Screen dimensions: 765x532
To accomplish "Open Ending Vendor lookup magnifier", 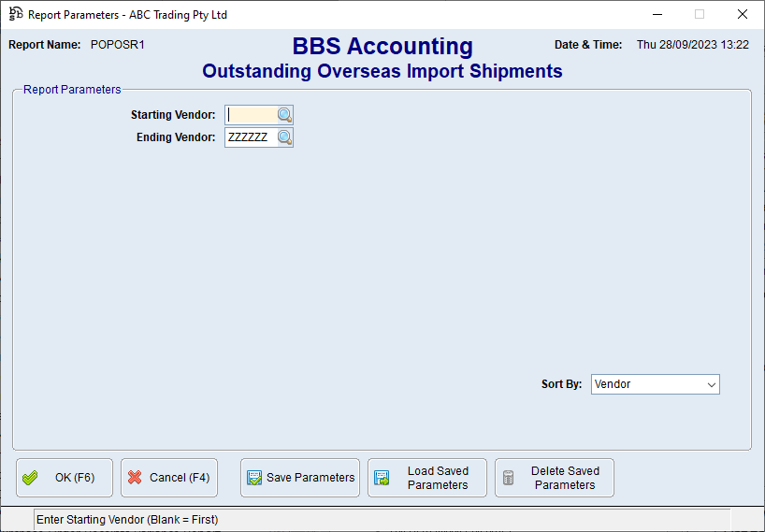I will pyautogui.click(x=285, y=137).
